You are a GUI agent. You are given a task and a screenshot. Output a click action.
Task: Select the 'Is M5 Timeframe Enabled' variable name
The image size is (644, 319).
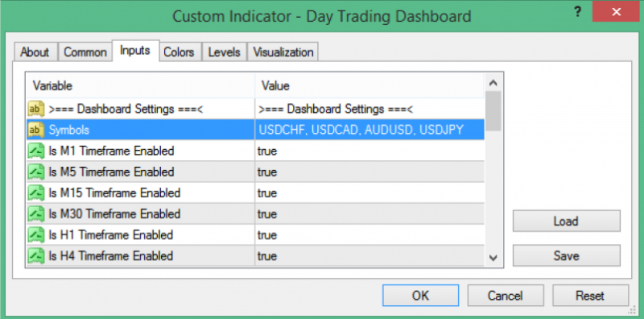click(x=111, y=172)
